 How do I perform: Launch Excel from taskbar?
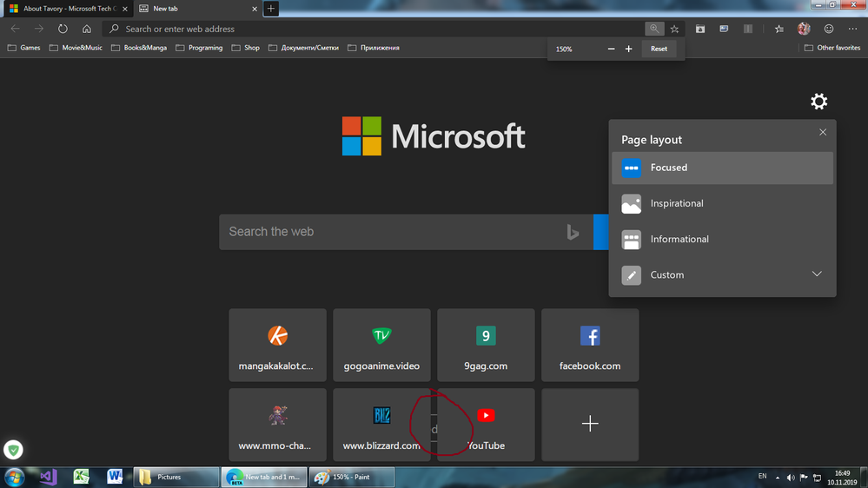tap(82, 477)
